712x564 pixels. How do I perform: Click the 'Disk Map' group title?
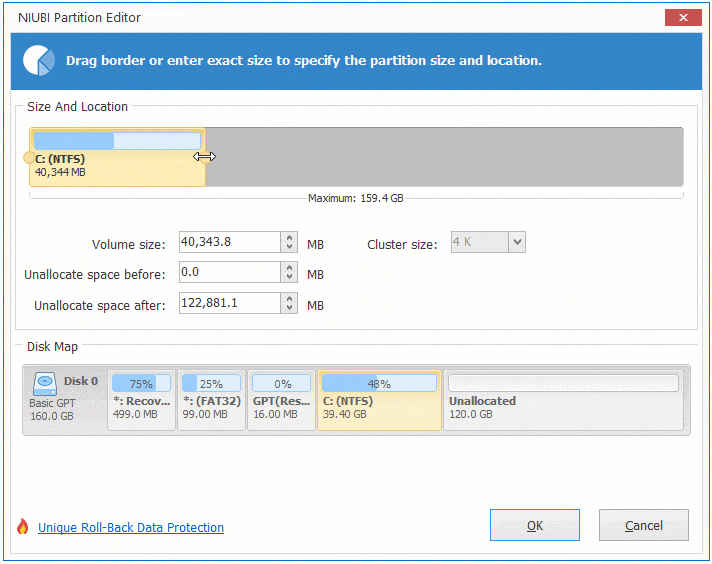point(52,347)
